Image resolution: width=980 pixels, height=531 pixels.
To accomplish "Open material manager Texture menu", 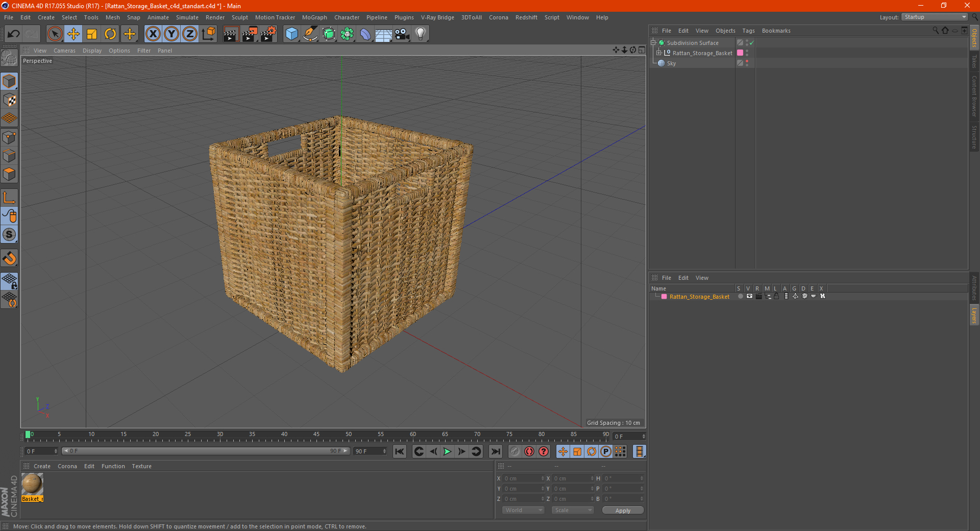I will [141, 466].
